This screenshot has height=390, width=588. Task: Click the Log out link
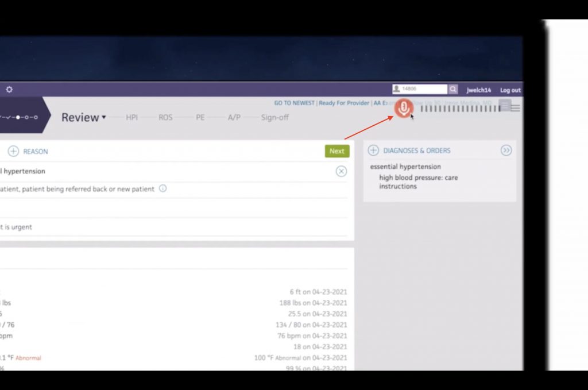510,90
